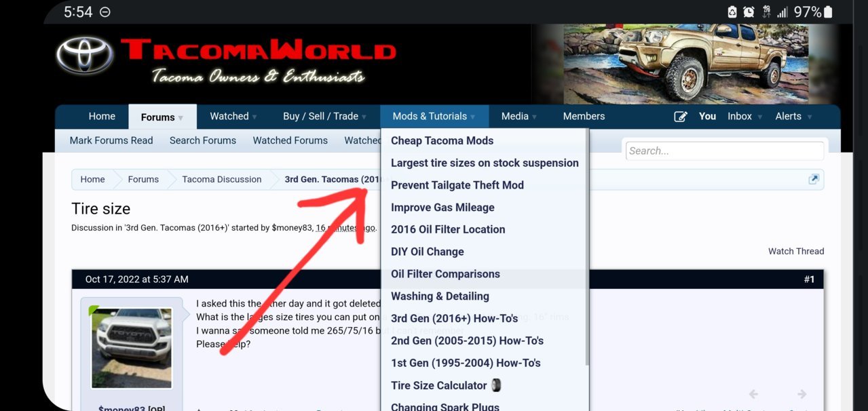The height and width of the screenshot is (411, 868).
Task: Collapse the Mods & Tutorials dropdown arrow
Action: 472,117
